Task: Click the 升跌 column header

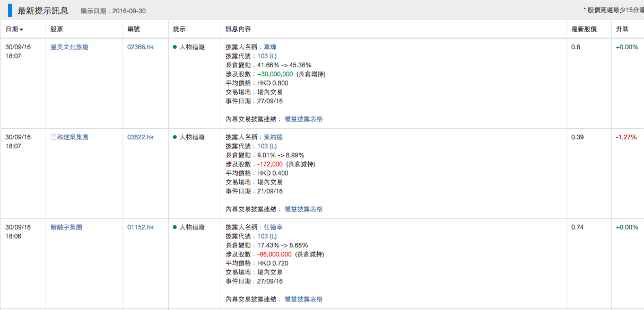Action: tap(622, 29)
